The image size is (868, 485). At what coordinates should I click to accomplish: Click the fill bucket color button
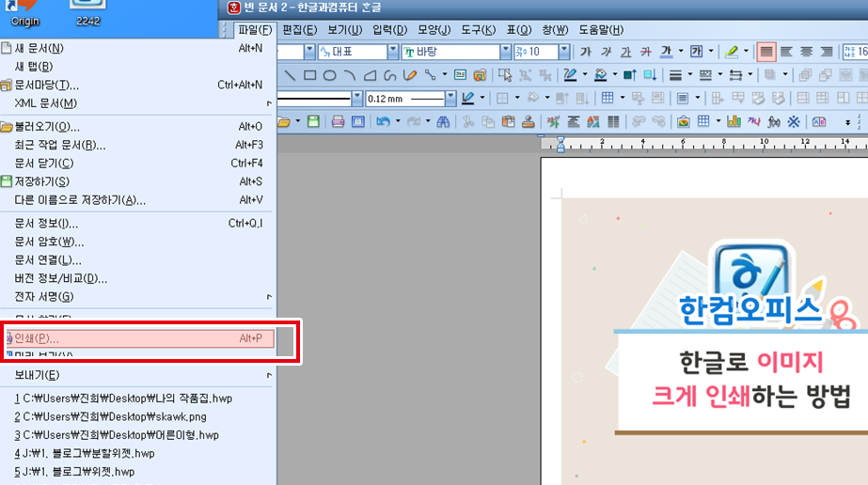[x=600, y=74]
